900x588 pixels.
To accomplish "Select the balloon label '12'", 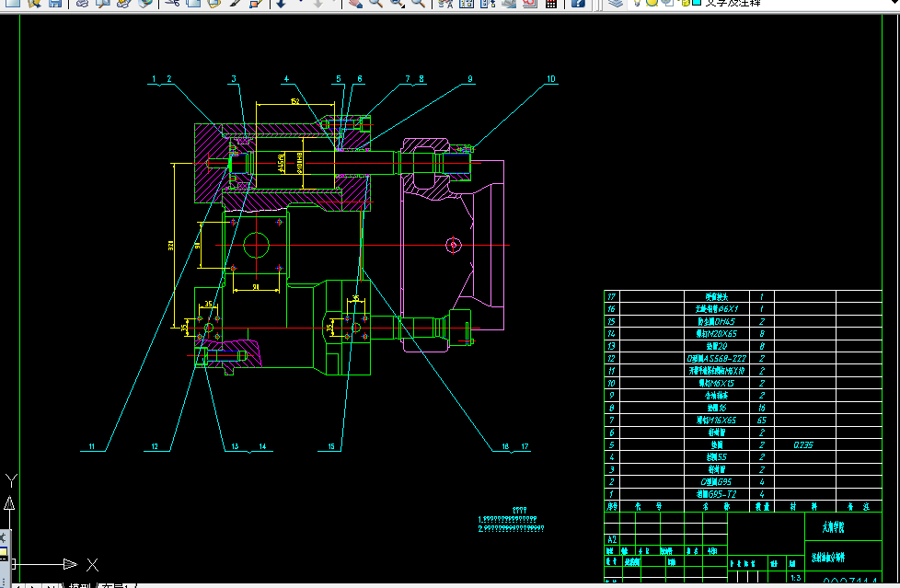I will [155, 446].
